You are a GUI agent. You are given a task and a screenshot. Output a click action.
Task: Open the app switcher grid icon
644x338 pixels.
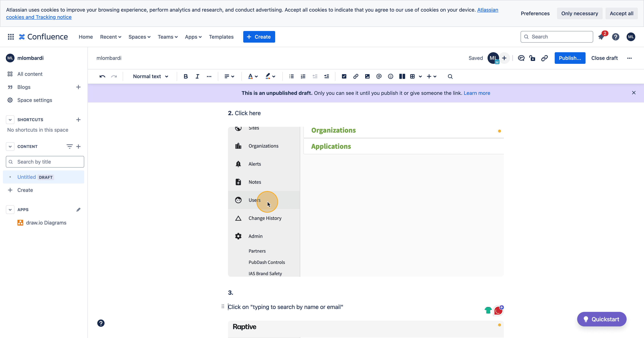pos(11,37)
